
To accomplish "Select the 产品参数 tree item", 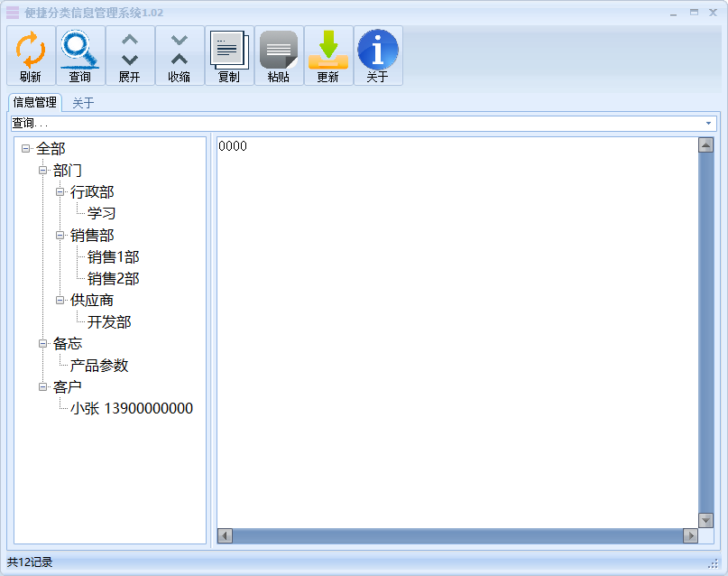I will click(x=99, y=366).
